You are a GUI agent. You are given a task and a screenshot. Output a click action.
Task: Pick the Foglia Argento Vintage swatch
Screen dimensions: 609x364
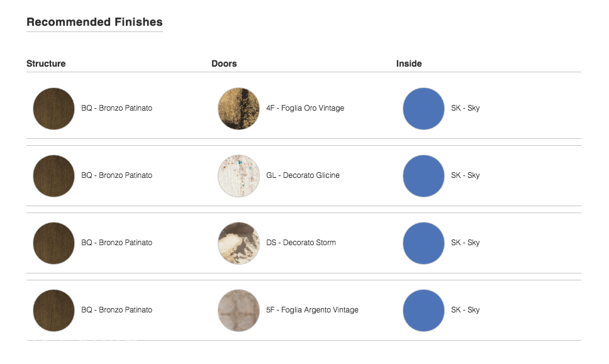click(238, 311)
